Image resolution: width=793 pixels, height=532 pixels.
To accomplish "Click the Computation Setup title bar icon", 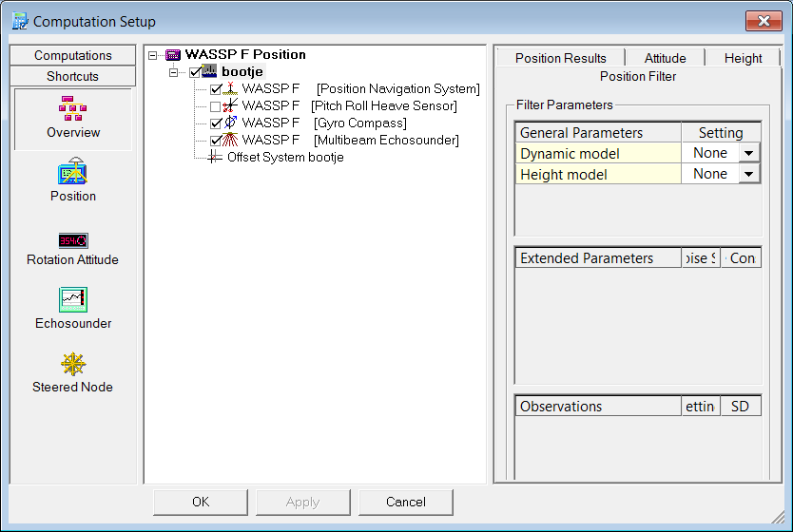I will click(x=20, y=21).
